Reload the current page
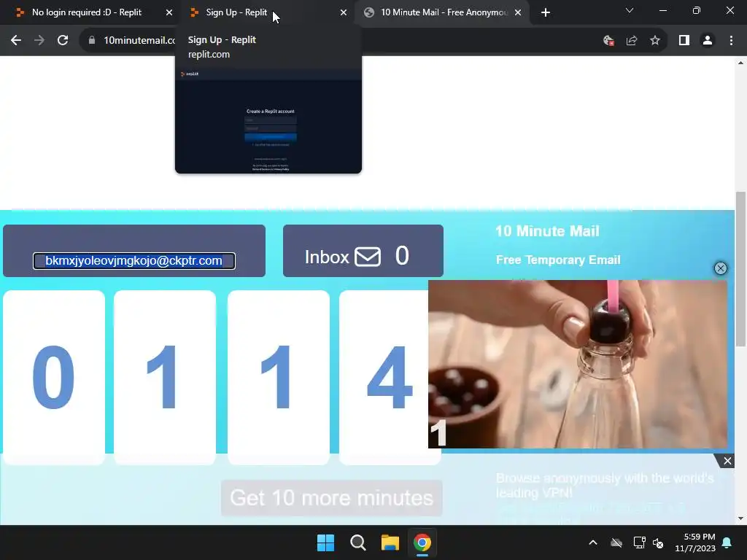 [x=63, y=41]
